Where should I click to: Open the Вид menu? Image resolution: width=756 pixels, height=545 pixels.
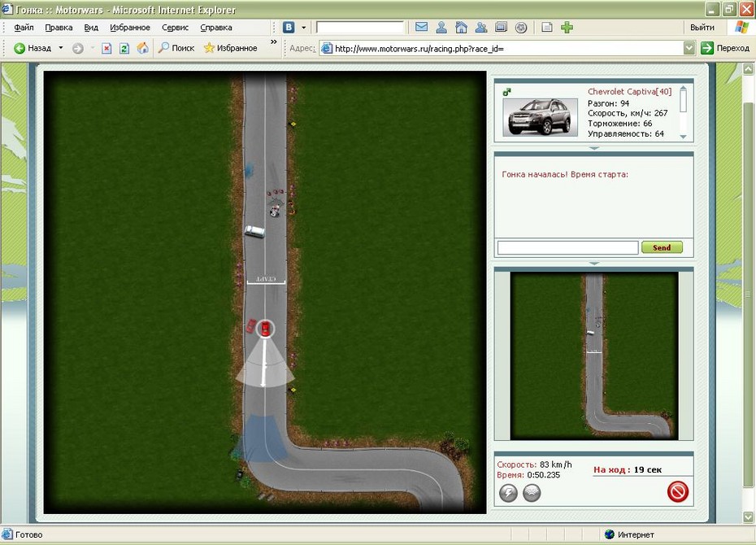pos(91,28)
